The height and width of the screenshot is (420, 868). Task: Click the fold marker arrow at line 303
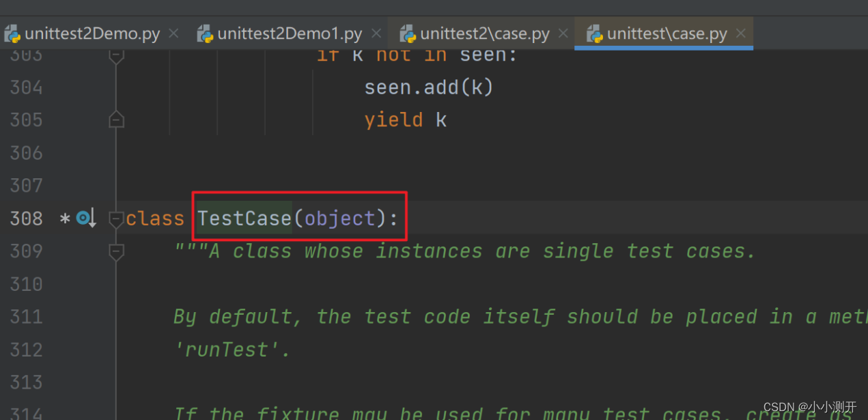tap(116, 54)
